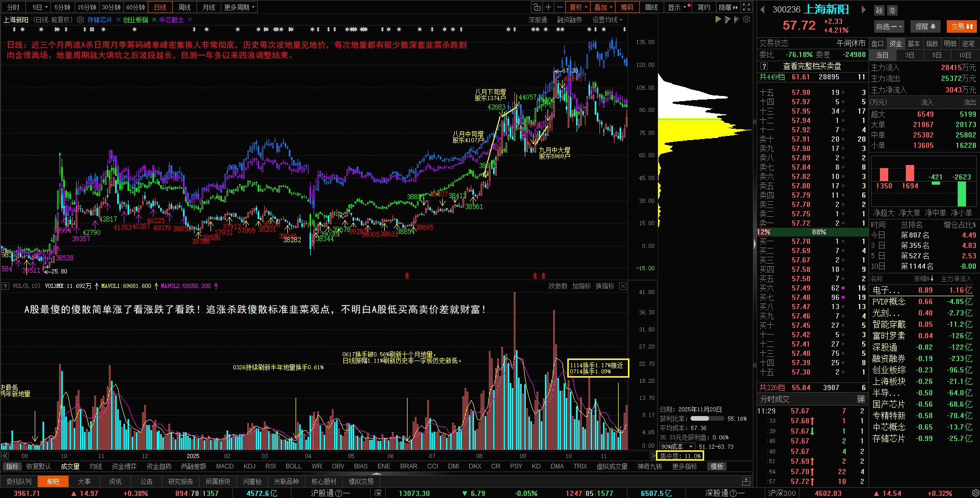Click the lock icon in chart toolbar

click(537, 7)
